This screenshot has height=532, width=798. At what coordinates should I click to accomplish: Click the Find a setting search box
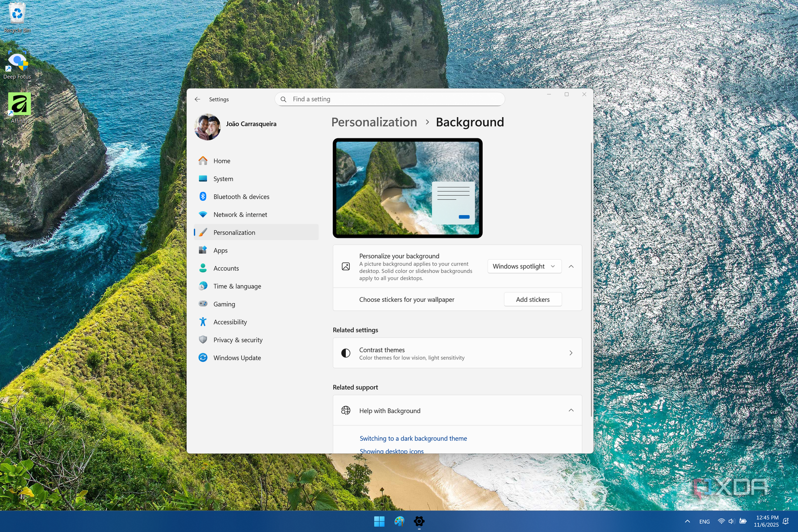click(390, 99)
